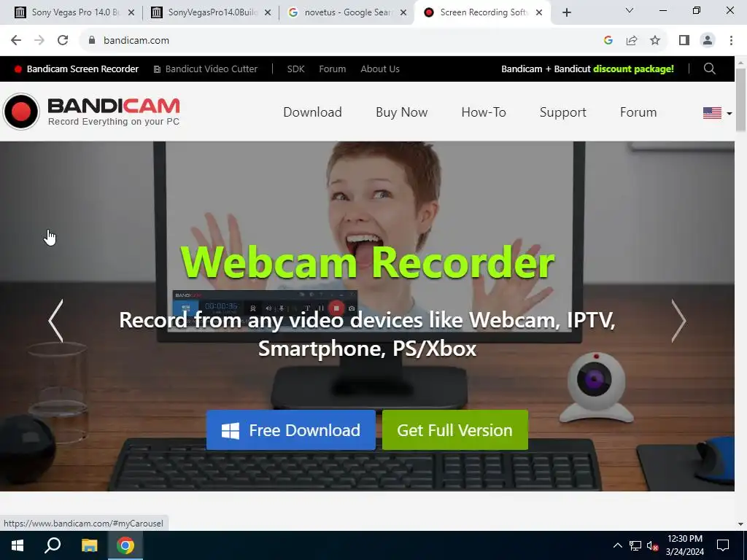Open the Download menu item
747x560 pixels.
(312, 112)
